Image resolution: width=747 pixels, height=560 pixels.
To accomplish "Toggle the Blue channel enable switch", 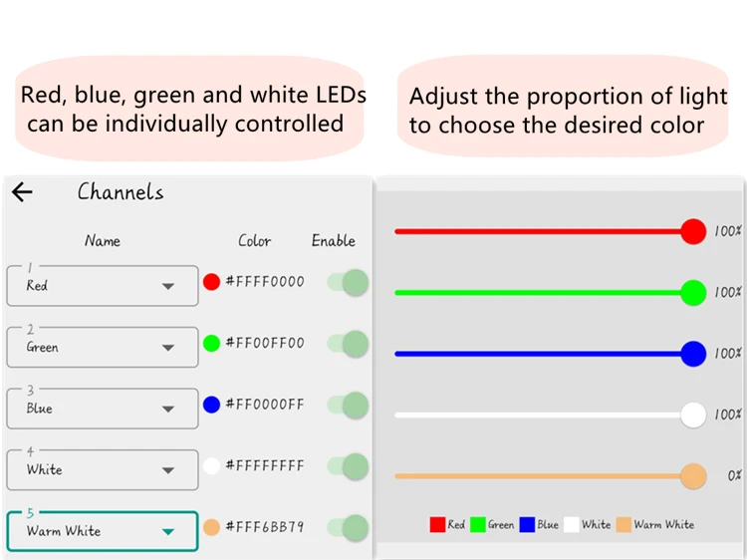I will point(350,406).
